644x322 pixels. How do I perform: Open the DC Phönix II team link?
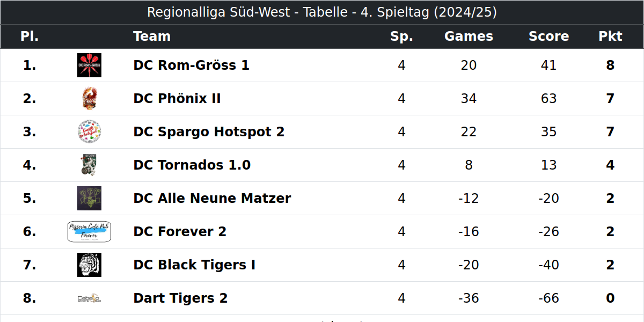pos(177,99)
